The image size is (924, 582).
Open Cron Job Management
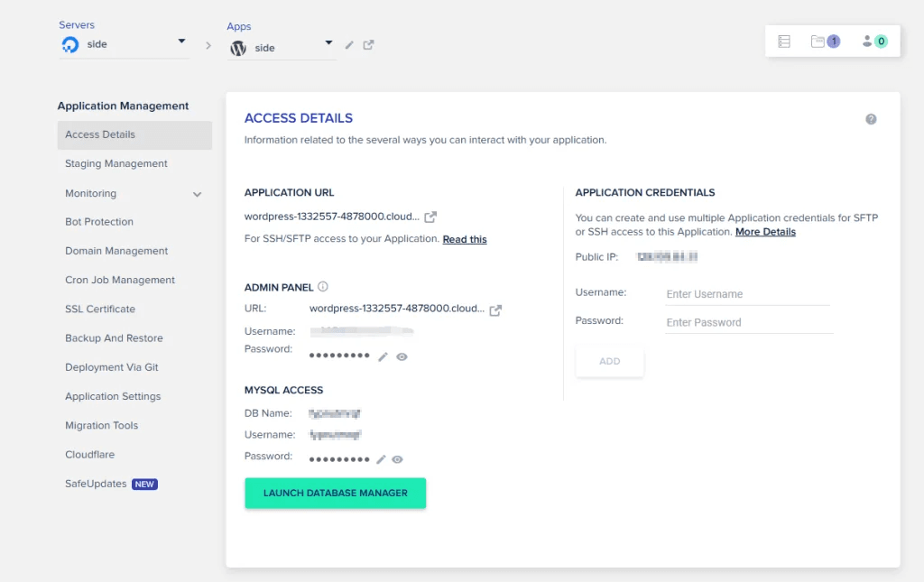pos(120,280)
